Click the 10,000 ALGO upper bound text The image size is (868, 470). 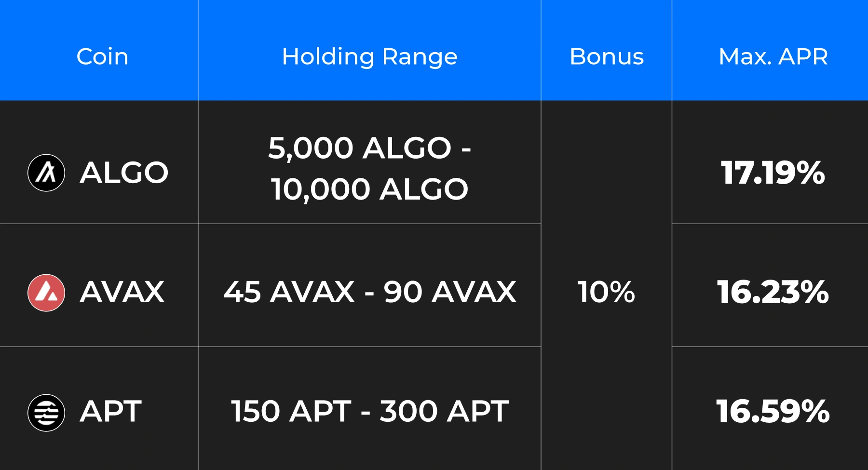[369, 189]
